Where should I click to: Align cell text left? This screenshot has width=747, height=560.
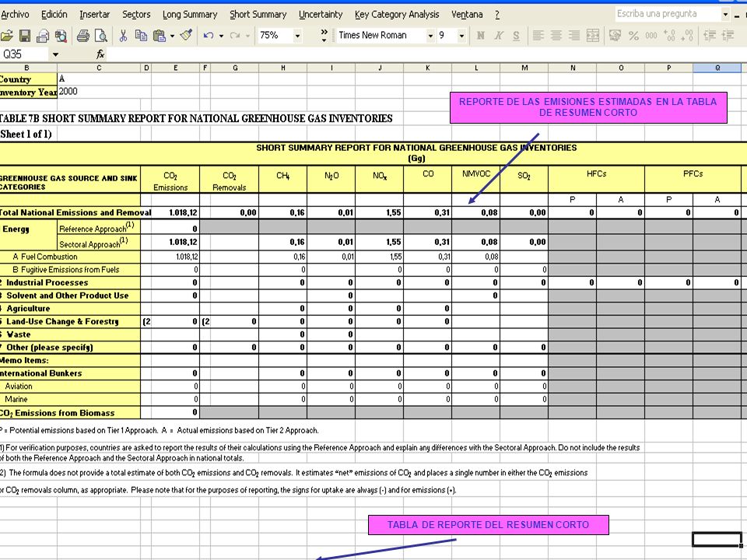click(538, 35)
